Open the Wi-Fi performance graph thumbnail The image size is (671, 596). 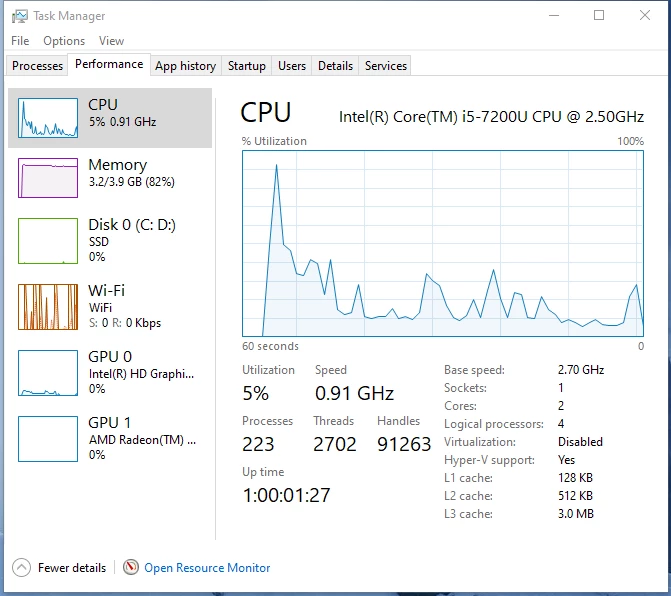point(48,307)
